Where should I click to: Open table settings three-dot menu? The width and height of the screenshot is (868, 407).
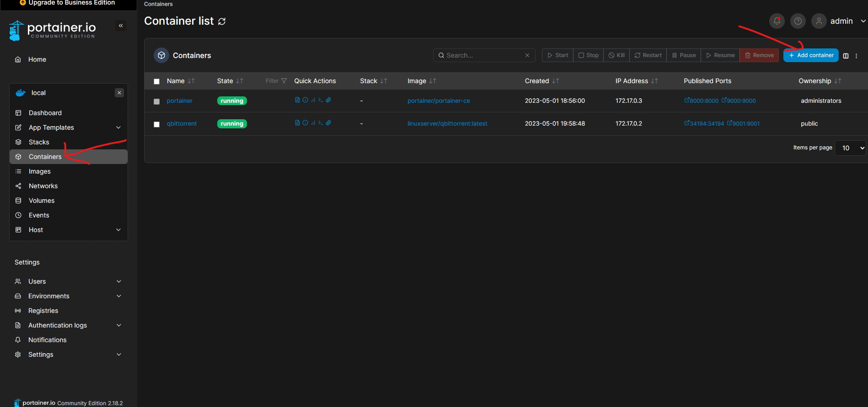coord(856,56)
